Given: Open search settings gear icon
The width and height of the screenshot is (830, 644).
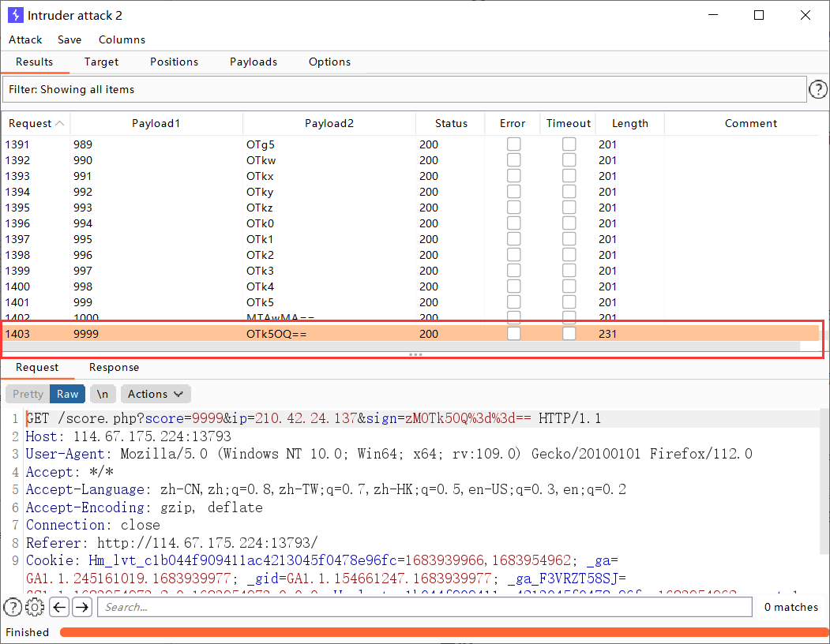Looking at the screenshot, I should point(35,607).
